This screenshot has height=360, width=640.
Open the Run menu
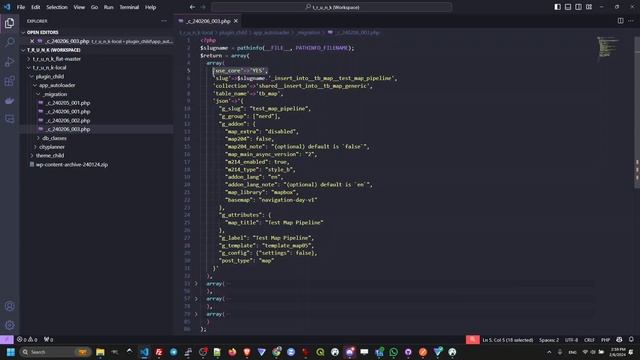[x=109, y=7]
